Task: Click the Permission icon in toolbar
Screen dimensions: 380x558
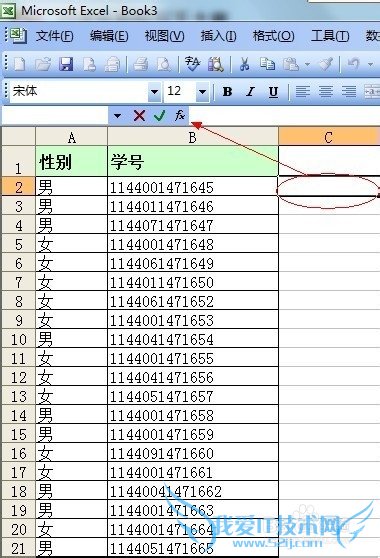Action: [x=89, y=64]
